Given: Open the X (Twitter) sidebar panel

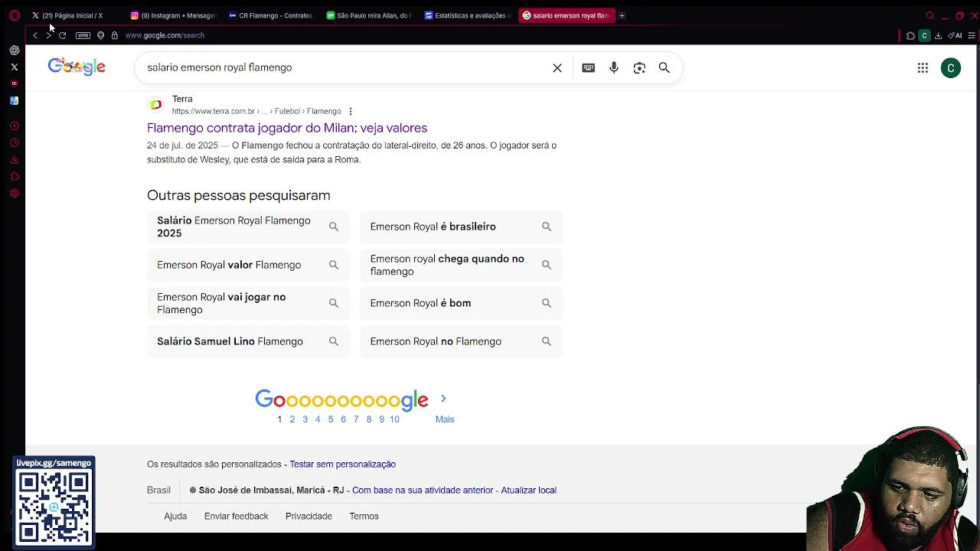Looking at the screenshot, I should (14, 67).
